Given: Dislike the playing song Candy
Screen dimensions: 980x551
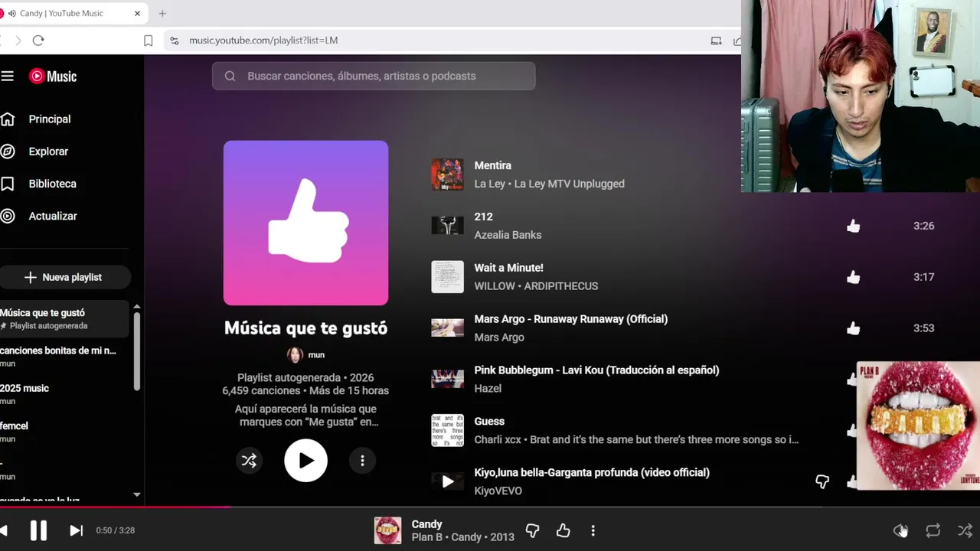Looking at the screenshot, I should pos(532,530).
